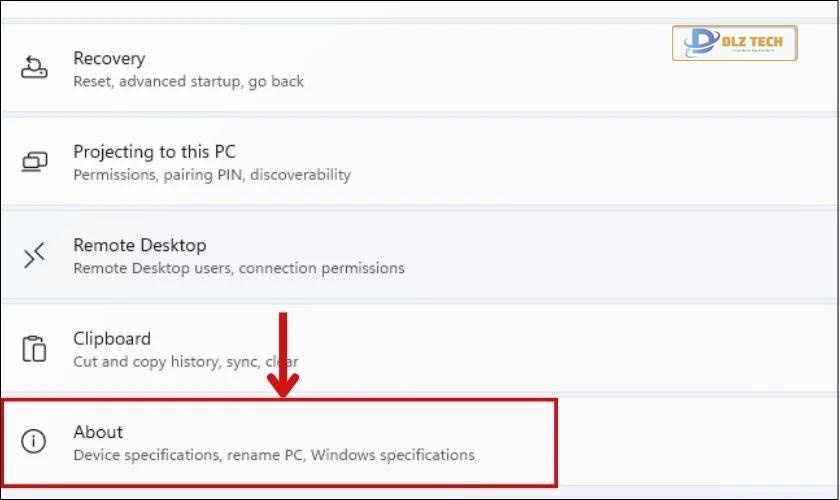
Task: Open Projecting to this PC settings
Action: [154, 152]
